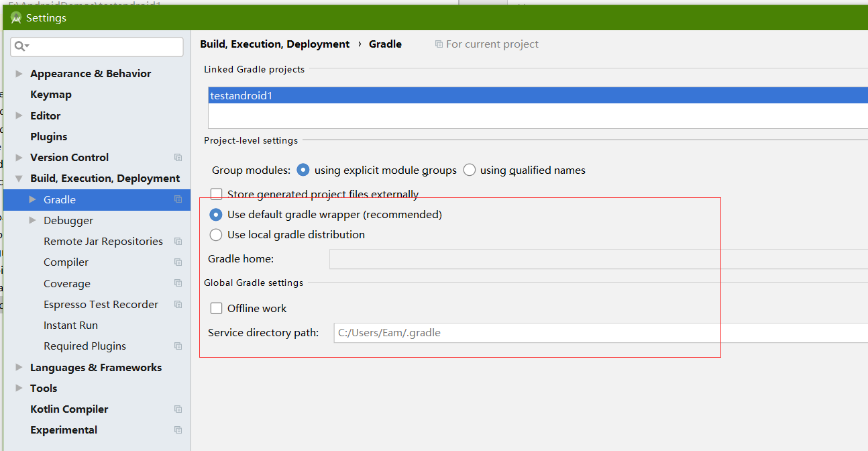Click Build, Execution, Deployment breadcrumb
The height and width of the screenshot is (451, 868).
[275, 44]
